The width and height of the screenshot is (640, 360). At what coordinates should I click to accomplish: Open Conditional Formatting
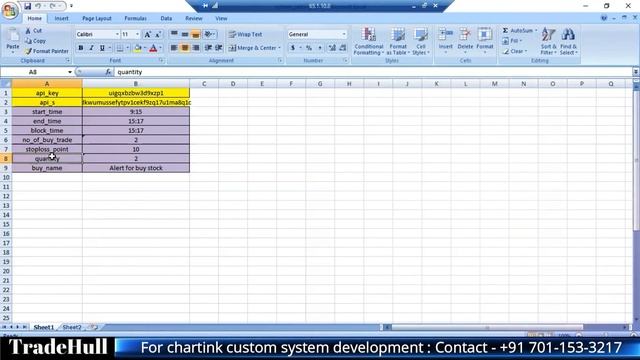pos(369,41)
